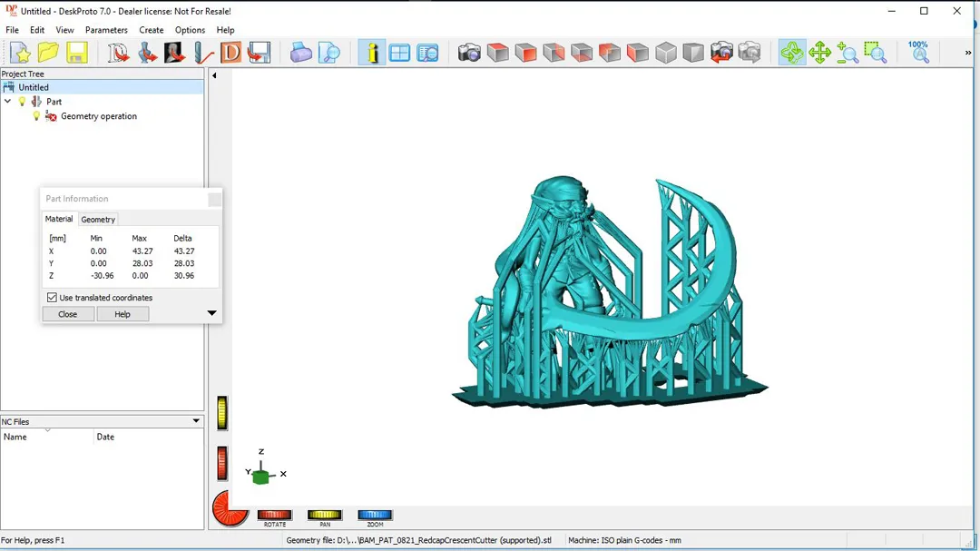Select the cube view with red left face
The height and width of the screenshot is (551, 980).
tap(638, 53)
